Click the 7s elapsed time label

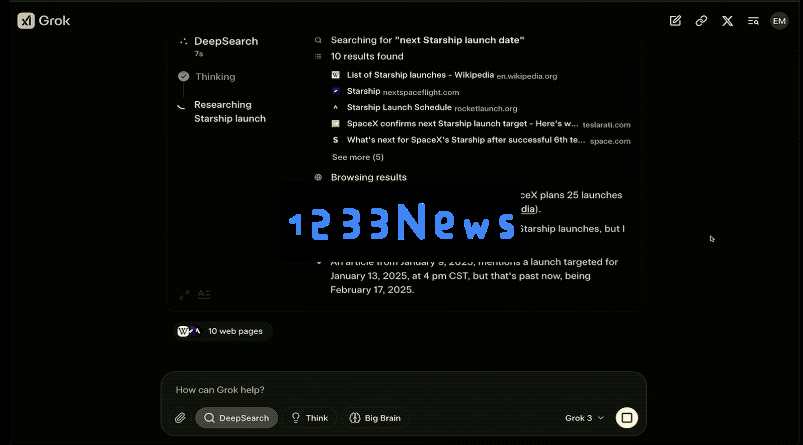click(x=199, y=54)
